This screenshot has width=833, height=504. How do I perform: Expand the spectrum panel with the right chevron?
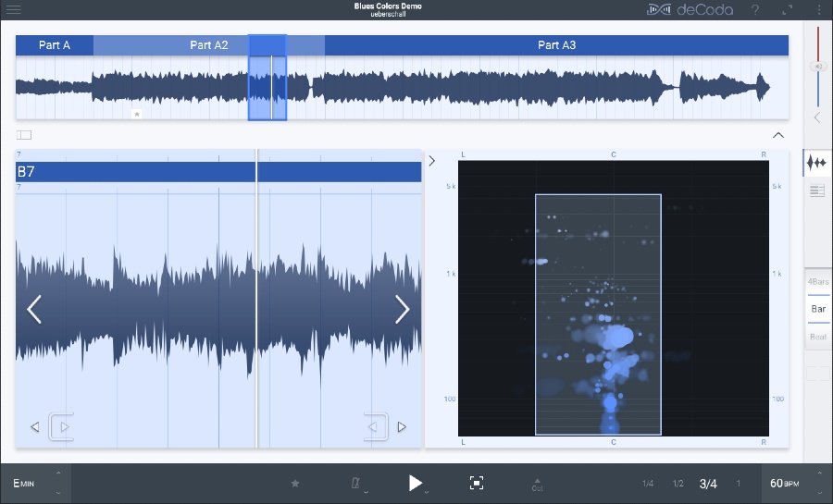(432, 161)
